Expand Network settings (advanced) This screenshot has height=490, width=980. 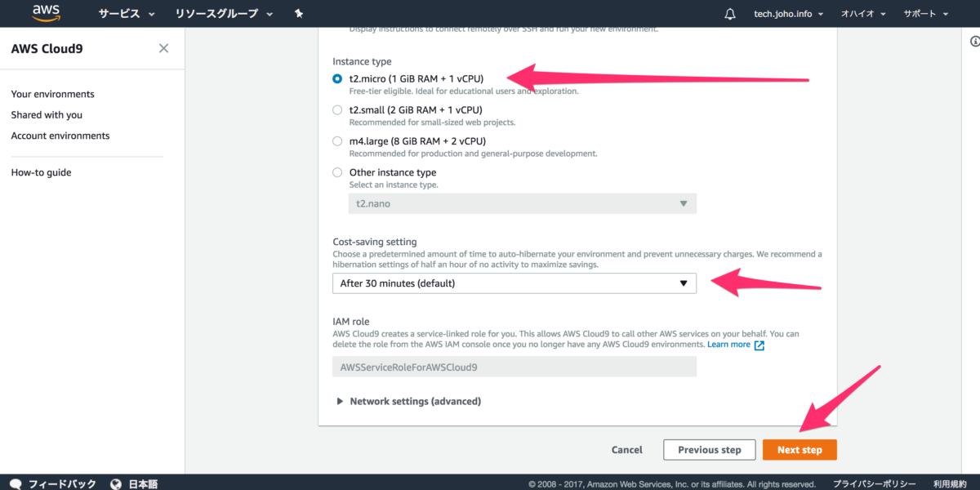click(408, 401)
